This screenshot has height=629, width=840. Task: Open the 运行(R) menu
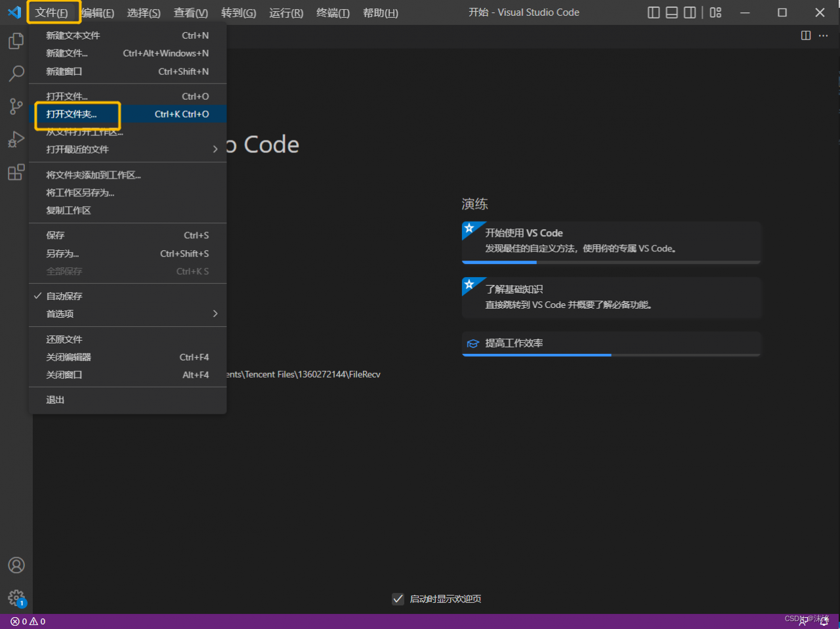point(286,12)
